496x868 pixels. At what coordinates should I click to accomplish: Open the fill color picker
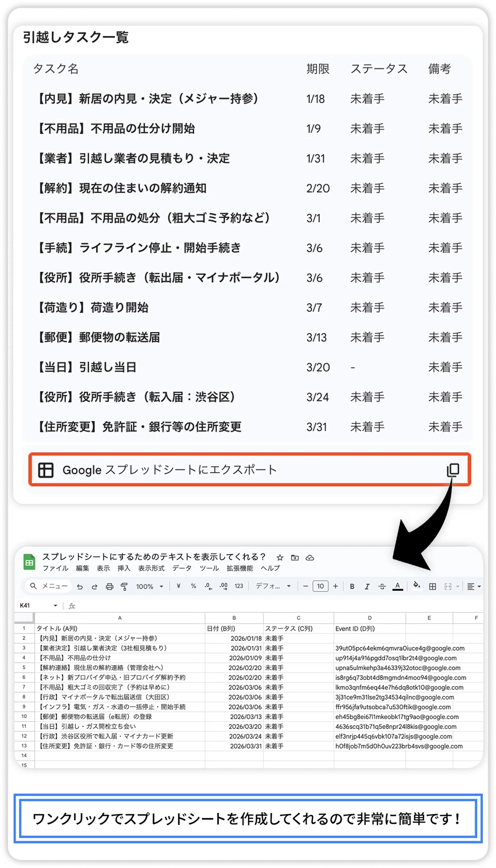[x=417, y=586]
